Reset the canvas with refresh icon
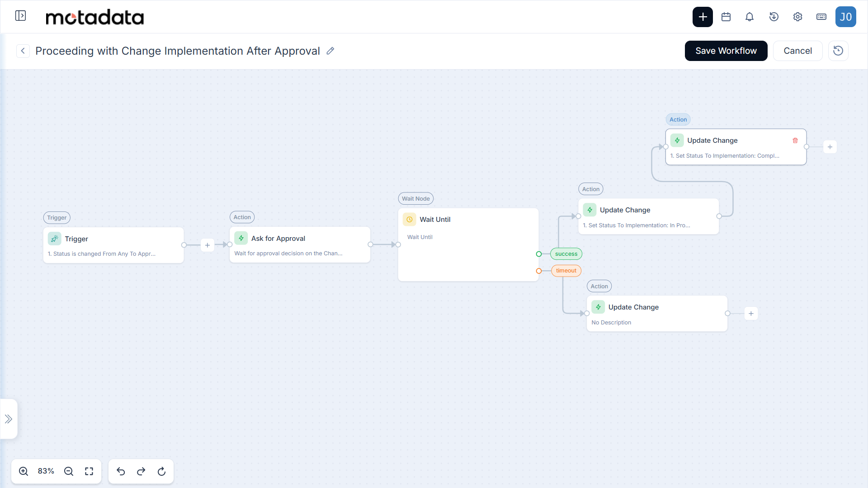The image size is (868, 488). (x=161, y=471)
